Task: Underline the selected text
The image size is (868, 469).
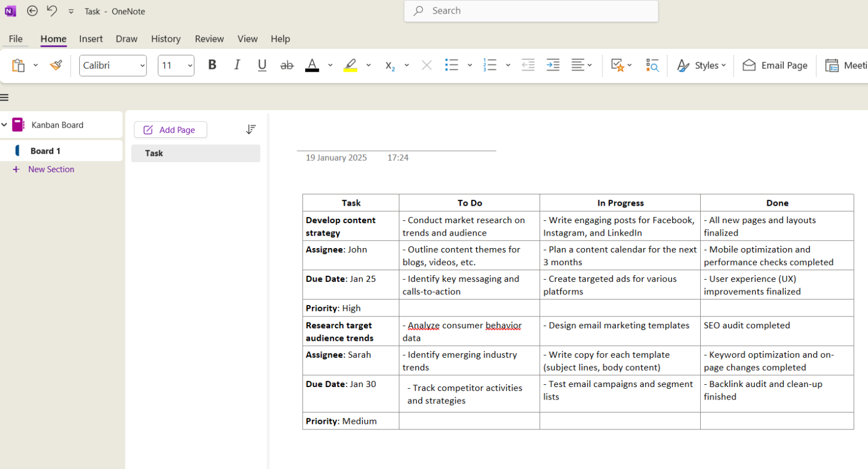Action: (x=262, y=65)
